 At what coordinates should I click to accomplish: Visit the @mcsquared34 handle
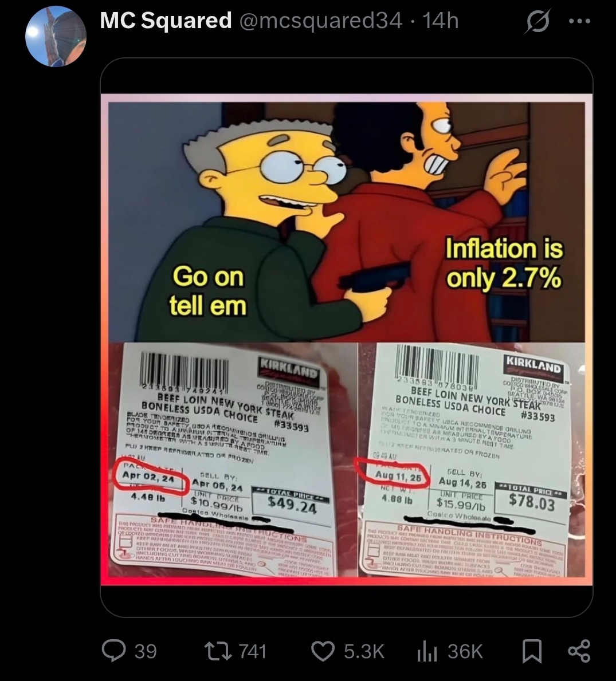[320, 21]
